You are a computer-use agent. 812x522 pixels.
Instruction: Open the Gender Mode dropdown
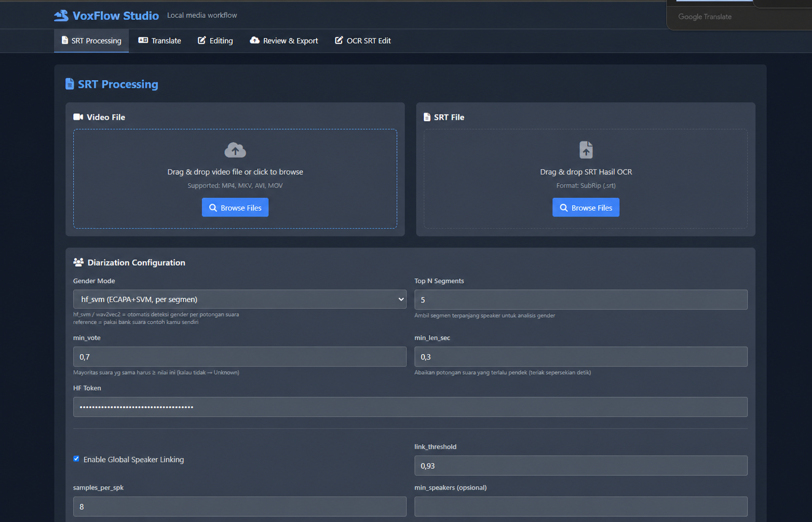240,299
